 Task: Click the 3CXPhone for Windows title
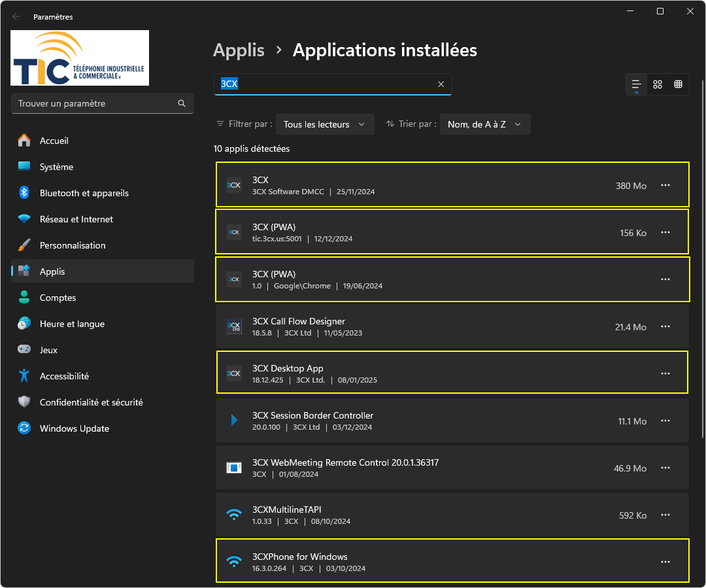(x=300, y=557)
